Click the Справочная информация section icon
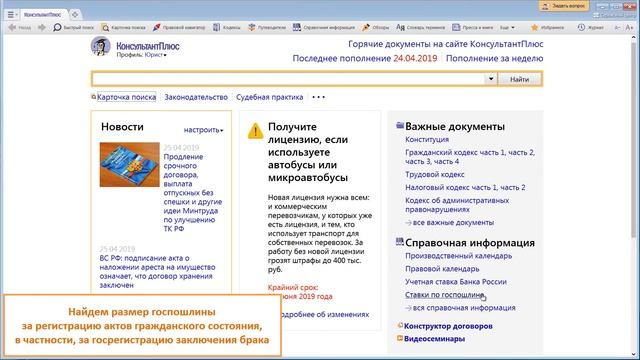The height and width of the screenshot is (360, 640). 400,242
